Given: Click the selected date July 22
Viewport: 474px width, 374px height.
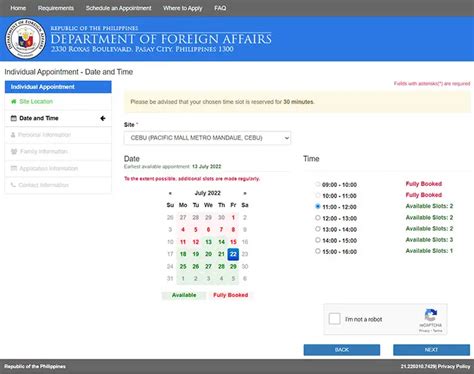Looking at the screenshot, I should tap(233, 254).
